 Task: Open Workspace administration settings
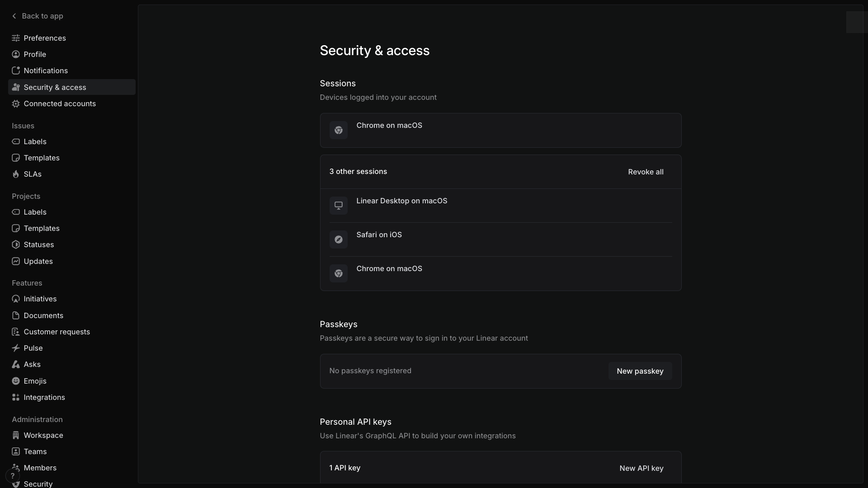tap(43, 435)
